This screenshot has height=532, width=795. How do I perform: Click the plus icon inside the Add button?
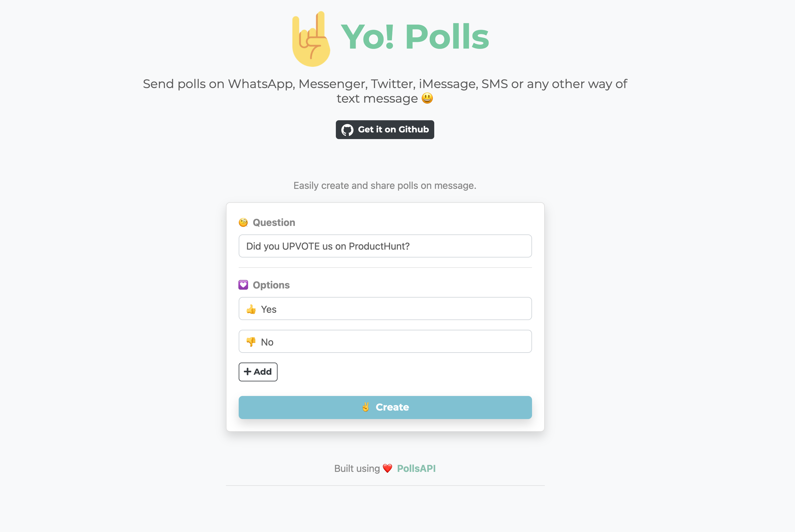click(247, 371)
